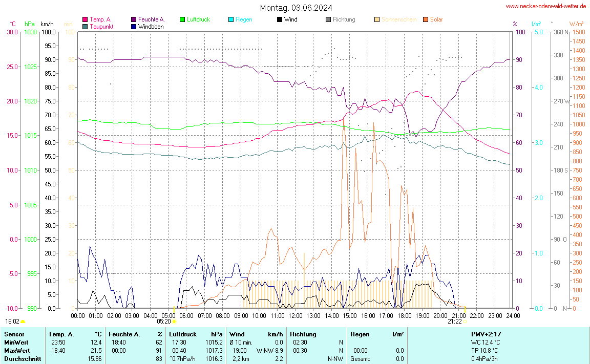Click the sunrise marker at 05:20

[x=175, y=322]
